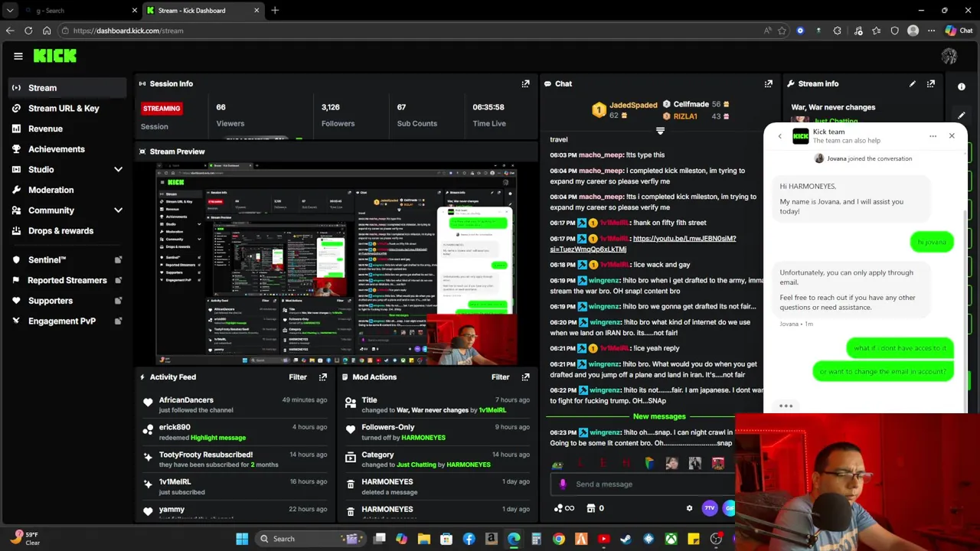Open the 7TV emote picker
Screen dimensions: 980x551
[x=710, y=508]
